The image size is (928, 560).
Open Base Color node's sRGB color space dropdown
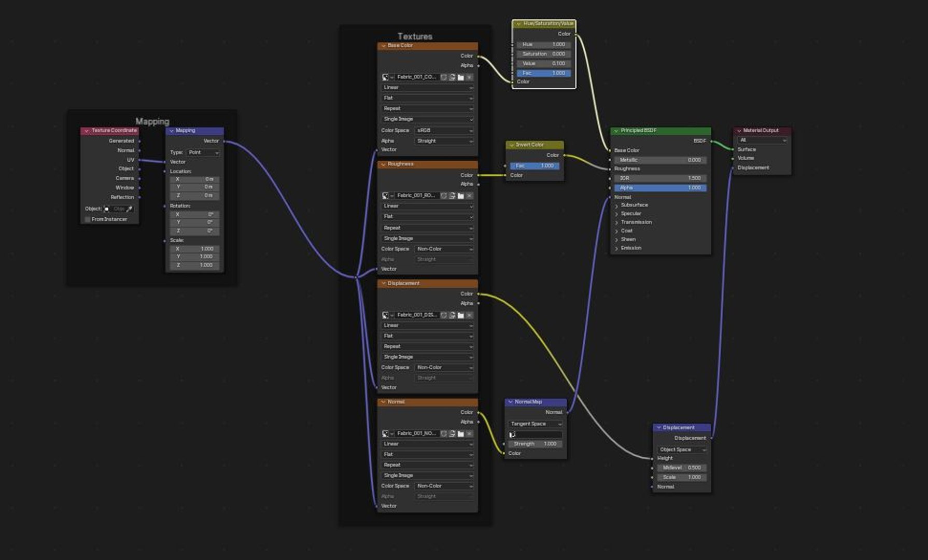click(445, 131)
